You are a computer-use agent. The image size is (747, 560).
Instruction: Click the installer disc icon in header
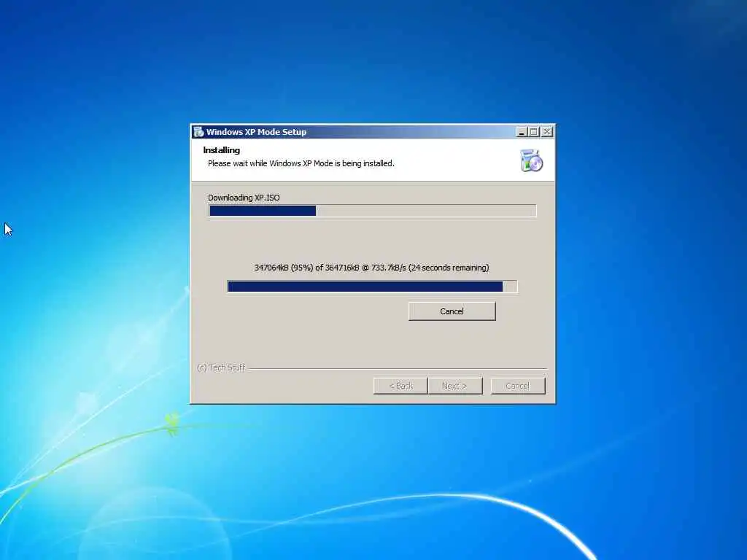[531, 160]
